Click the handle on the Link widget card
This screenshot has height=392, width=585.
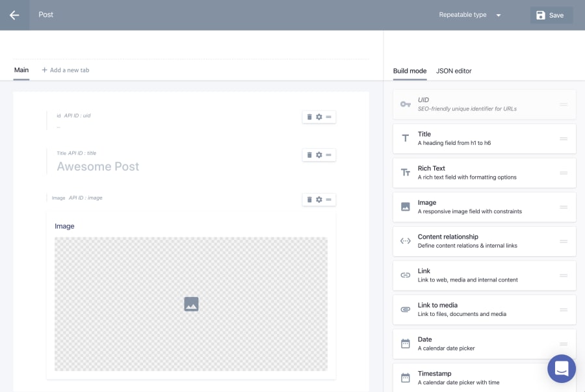click(564, 276)
